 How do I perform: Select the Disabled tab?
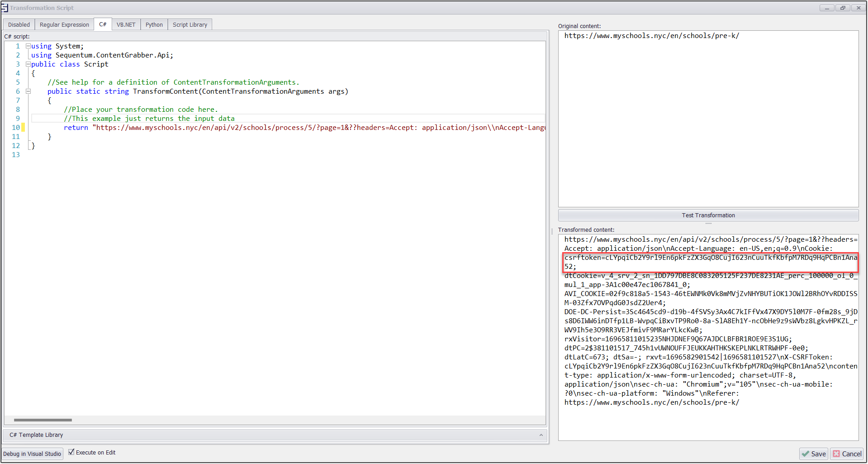[19, 24]
